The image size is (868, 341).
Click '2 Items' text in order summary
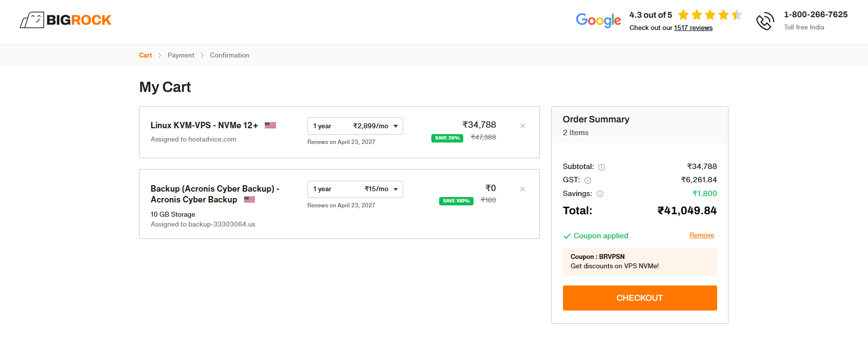click(575, 133)
